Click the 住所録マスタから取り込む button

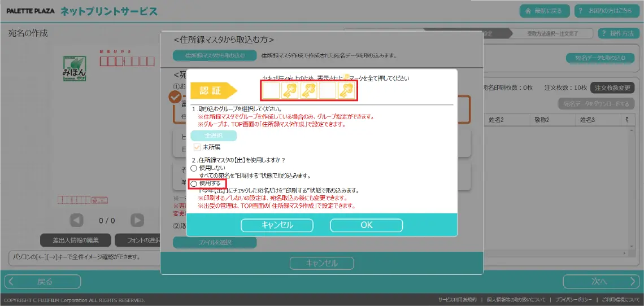pyautogui.click(x=215, y=55)
